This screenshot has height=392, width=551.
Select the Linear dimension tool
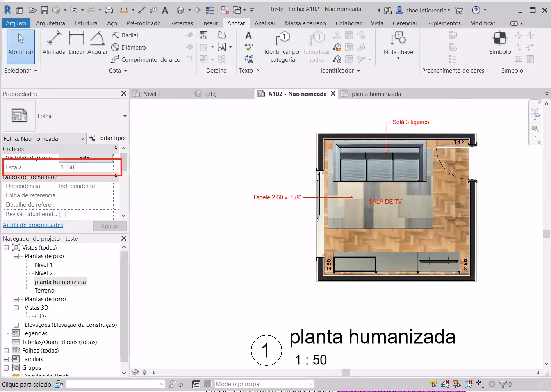77,44
